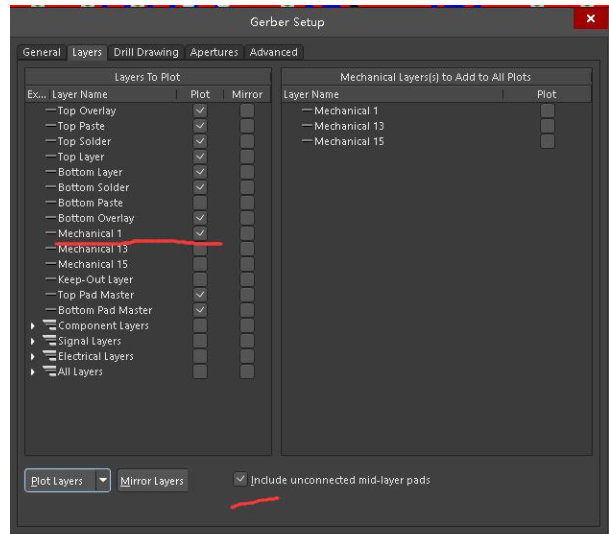Viewport: 609px width, 534px height.
Task: Toggle Plot checkbox for Top Solder
Action: (200, 141)
